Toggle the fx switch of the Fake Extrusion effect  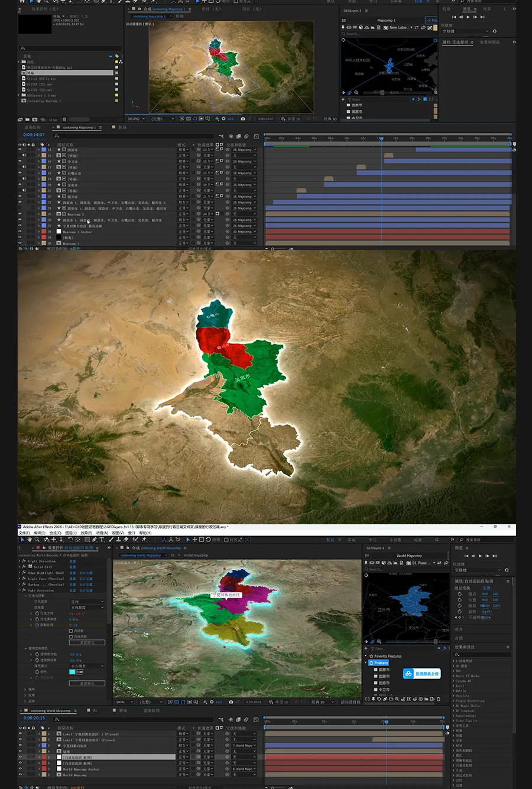(x=24, y=590)
